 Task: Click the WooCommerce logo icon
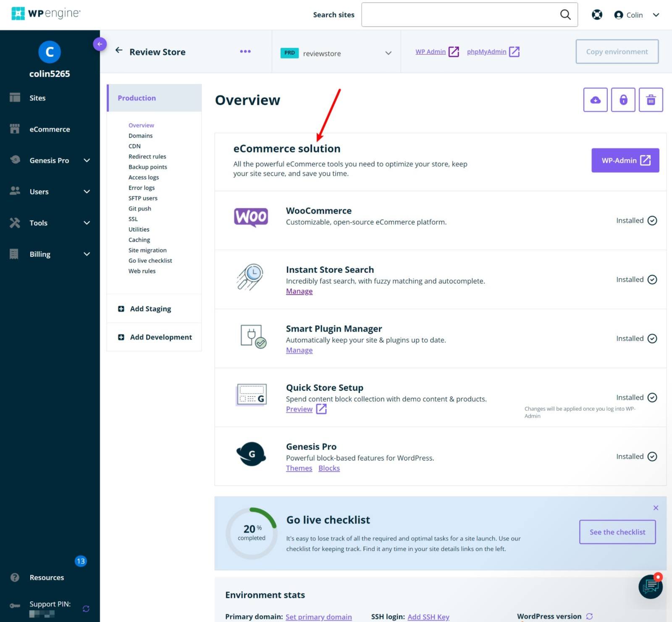pyautogui.click(x=251, y=217)
